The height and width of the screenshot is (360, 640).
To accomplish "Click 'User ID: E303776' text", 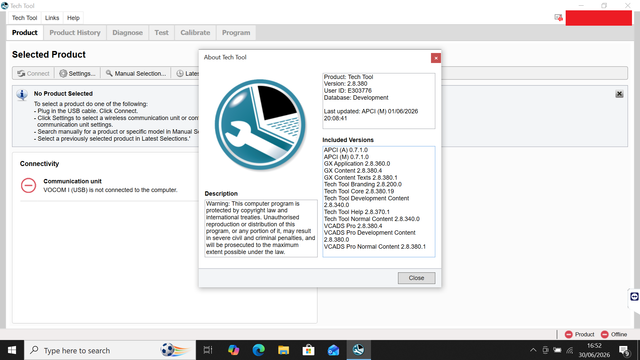I will tap(348, 91).
